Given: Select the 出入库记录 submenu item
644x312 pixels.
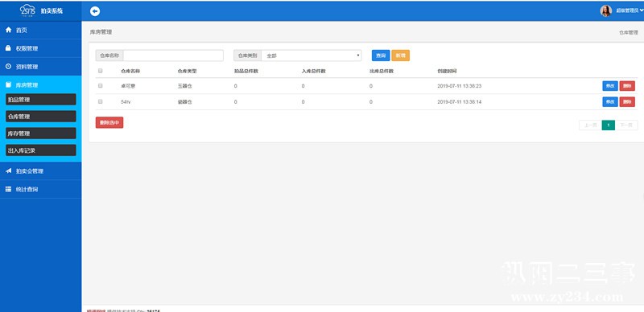Looking at the screenshot, I should pyautogui.click(x=41, y=150).
